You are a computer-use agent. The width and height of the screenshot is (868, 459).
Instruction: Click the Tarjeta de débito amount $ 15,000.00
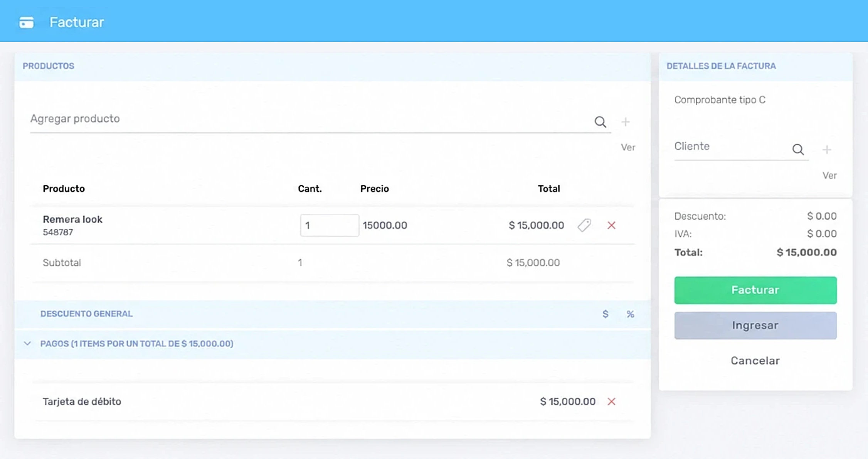click(x=568, y=402)
